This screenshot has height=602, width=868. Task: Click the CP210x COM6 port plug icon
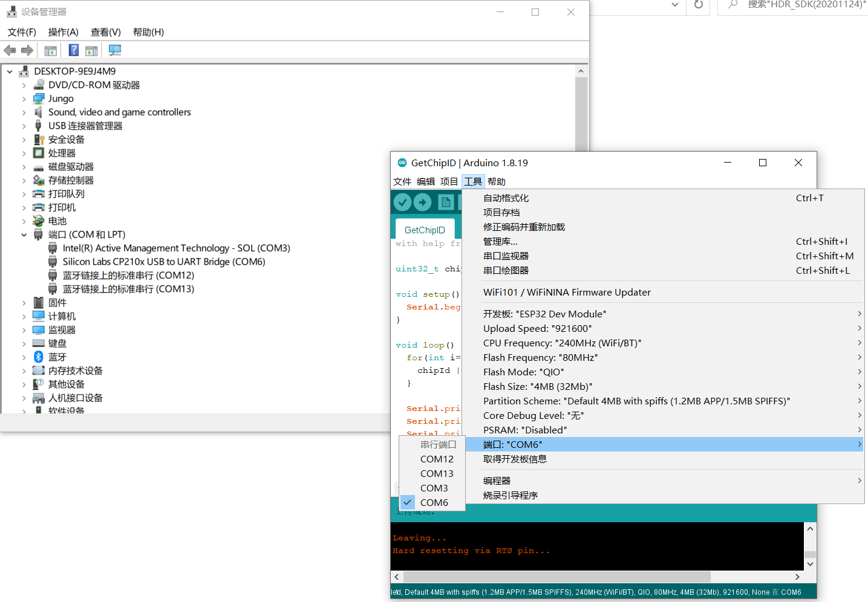[x=53, y=262]
